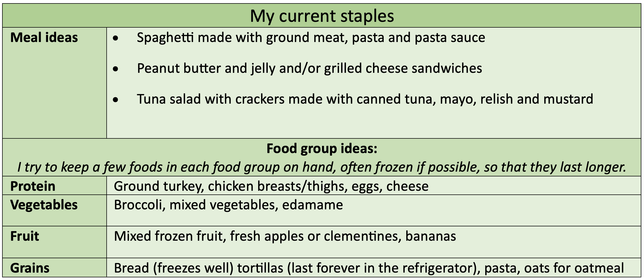Click the bullet before the Tuna salad item

click(x=115, y=100)
